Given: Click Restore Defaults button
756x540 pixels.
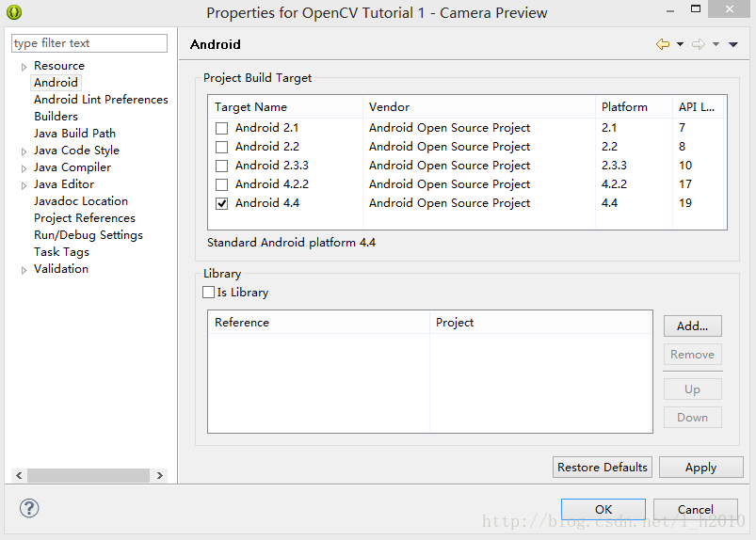Looking at the screenshot, I should click(x=603, y=468).
